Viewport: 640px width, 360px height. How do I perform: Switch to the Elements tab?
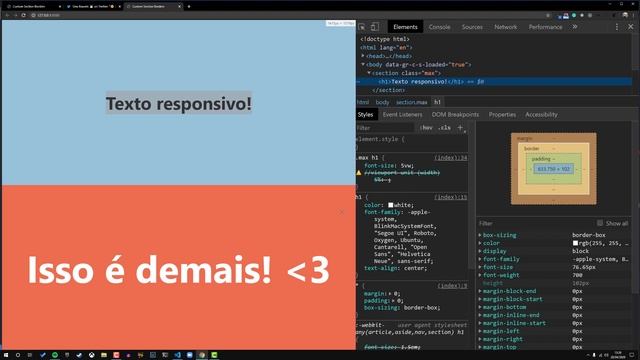pos(405,27)
